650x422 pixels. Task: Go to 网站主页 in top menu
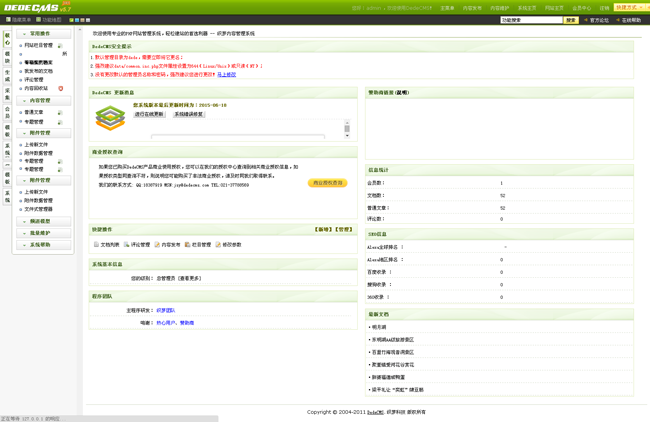tap(554, 8)
